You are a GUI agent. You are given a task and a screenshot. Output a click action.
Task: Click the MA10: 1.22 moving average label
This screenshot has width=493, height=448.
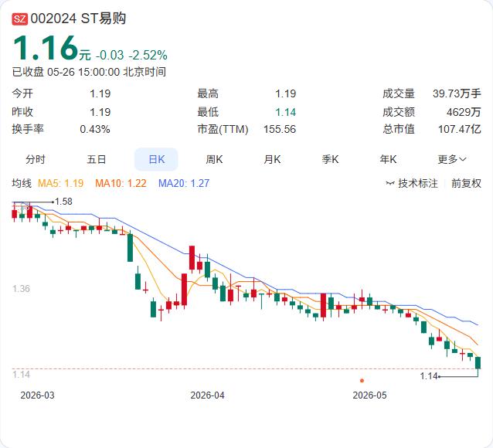(x=121, y=183)
